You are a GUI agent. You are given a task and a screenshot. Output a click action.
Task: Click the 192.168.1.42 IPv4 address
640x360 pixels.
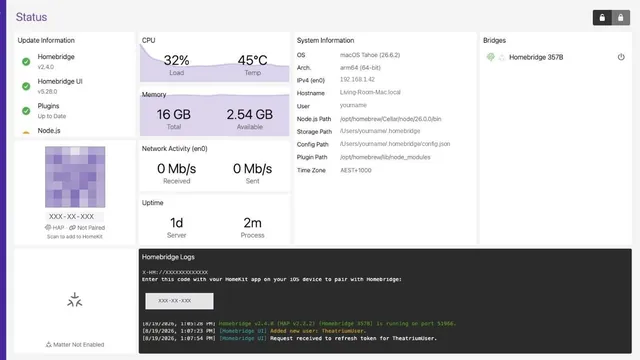pos(357,80)
